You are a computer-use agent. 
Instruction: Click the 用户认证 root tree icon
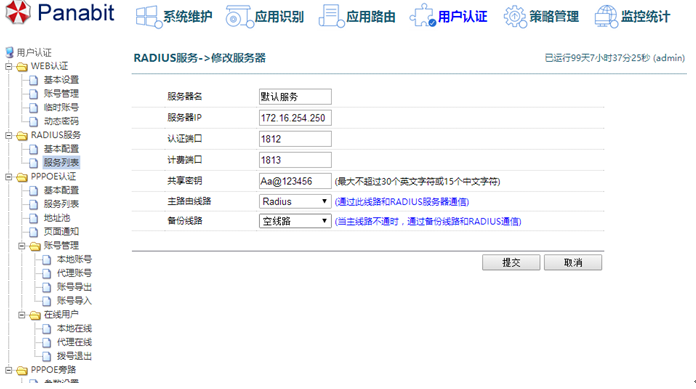tap(10, 52)
